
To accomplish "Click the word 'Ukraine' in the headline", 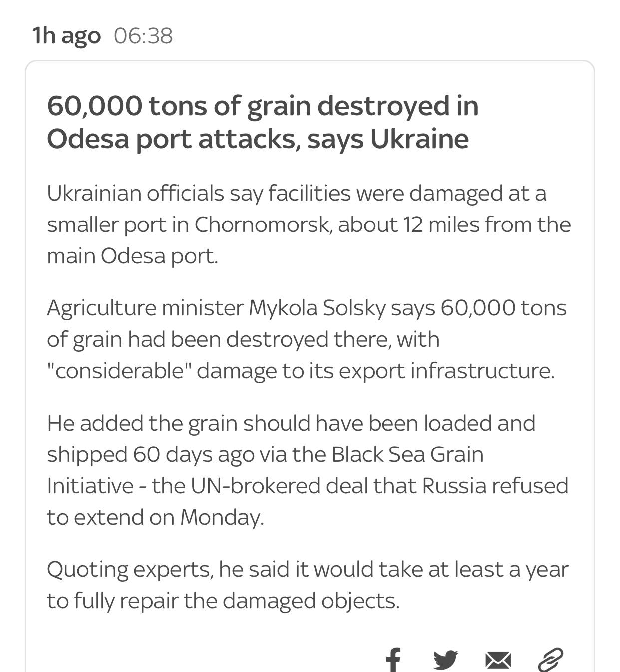I will tap(419, 139).
